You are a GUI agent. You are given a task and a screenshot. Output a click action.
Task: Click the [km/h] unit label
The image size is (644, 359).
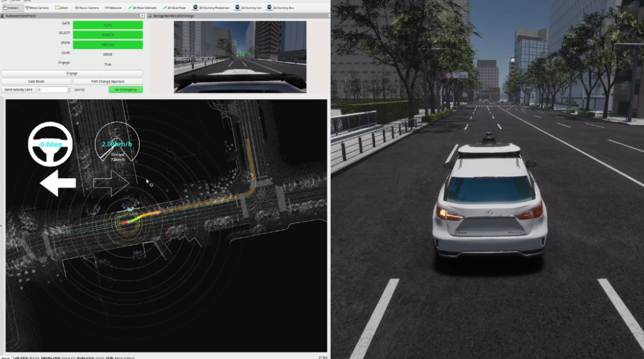[79, 90]
